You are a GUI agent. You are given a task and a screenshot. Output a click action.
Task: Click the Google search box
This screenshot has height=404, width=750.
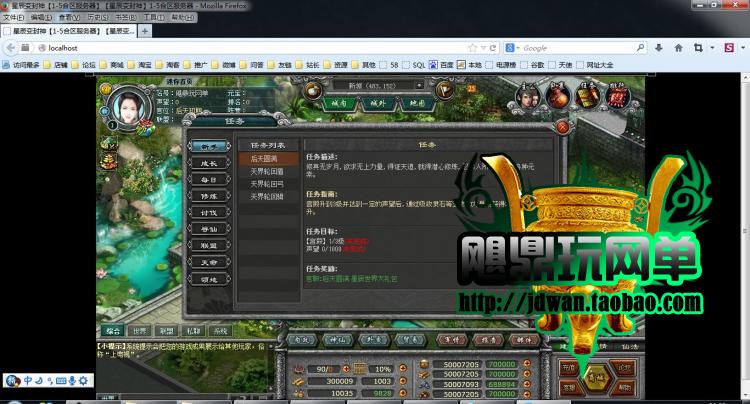click(x=578, y=48)
